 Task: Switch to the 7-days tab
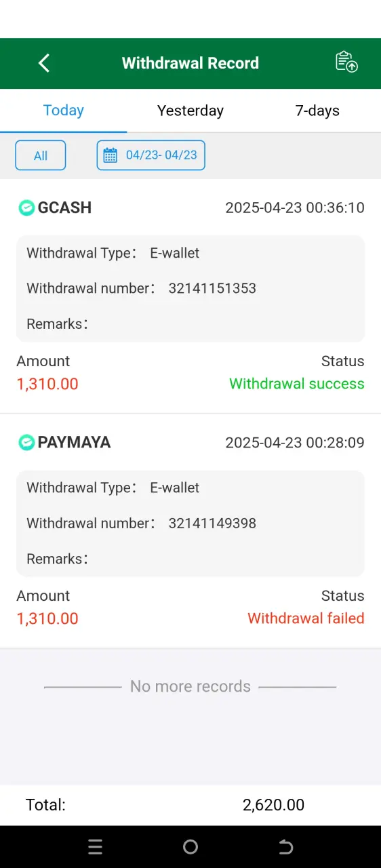coord(317,111)
